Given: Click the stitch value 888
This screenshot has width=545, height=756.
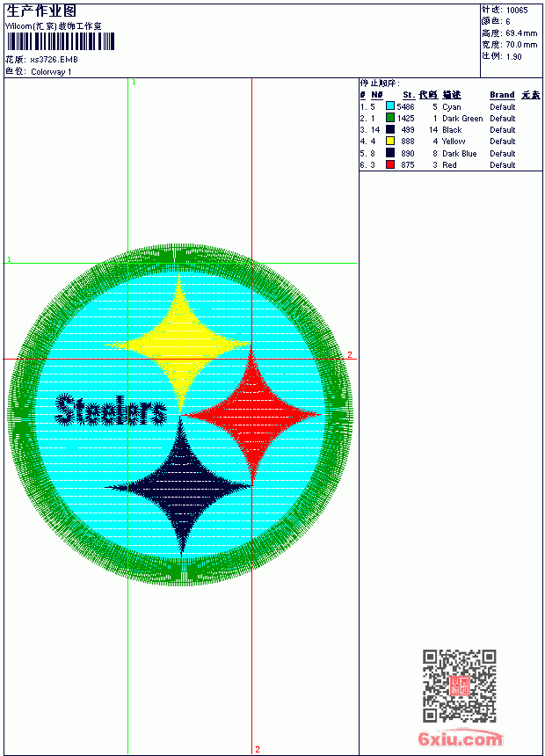Looking at the screenshot, I should [408, 142].
